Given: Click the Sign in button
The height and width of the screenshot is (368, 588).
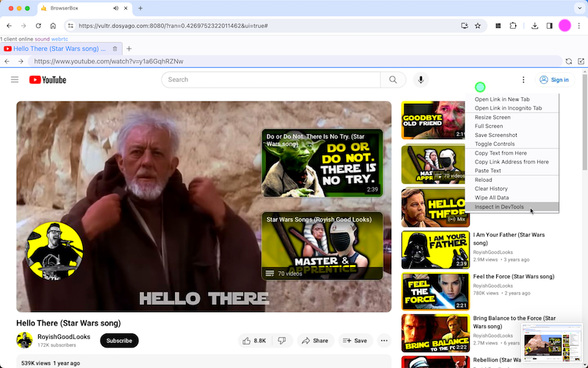Looking at the screenshot, I should click(x=555, y=79).
